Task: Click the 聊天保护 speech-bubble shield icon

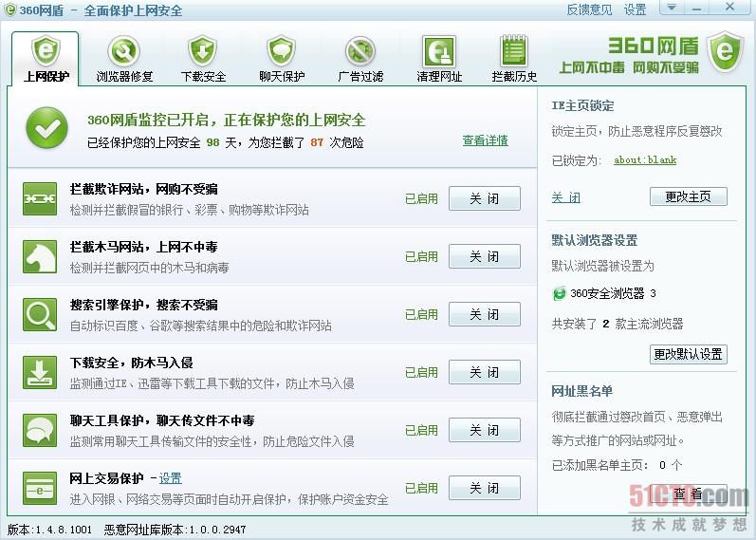Action: [x=281, y=50]
